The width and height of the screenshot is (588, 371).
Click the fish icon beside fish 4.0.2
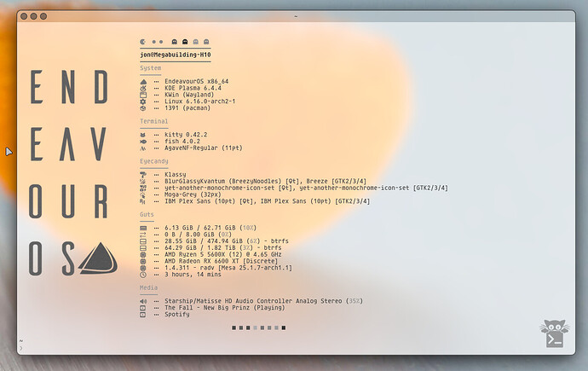[143, 142]
